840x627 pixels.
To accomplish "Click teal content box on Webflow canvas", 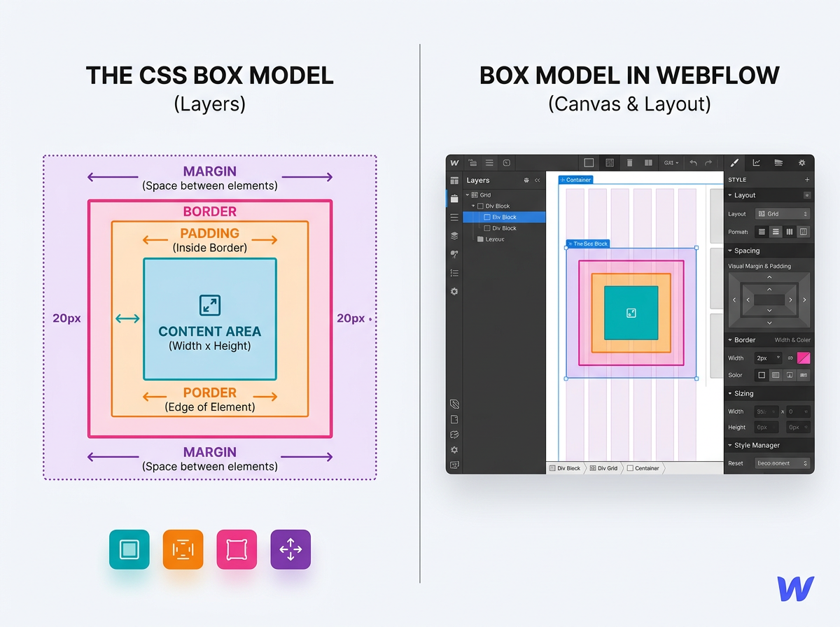I will pyautogui.click(x=631, y=313).
